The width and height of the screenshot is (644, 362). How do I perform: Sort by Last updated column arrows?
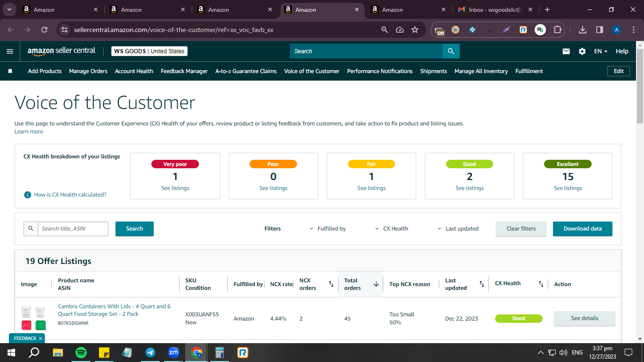point(482,284)
